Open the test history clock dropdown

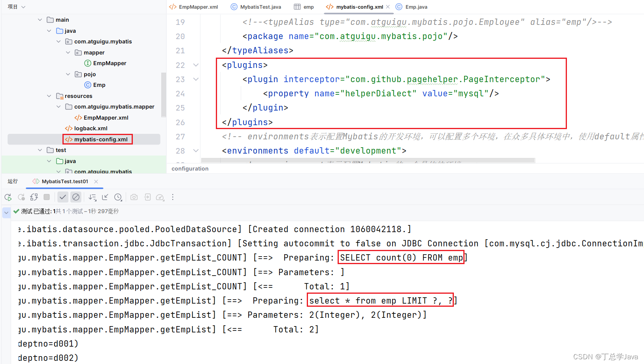tap(118, 197)
